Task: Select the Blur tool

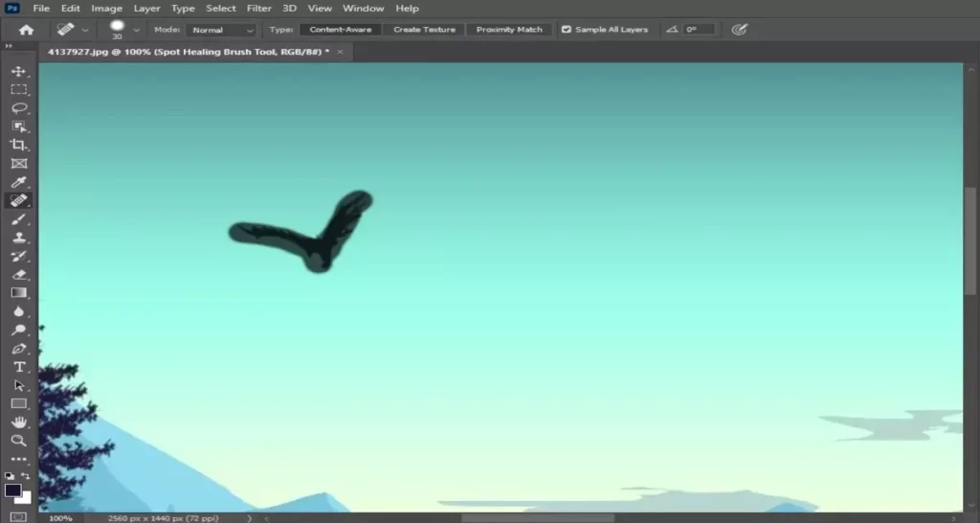Action: pos(19,311)
